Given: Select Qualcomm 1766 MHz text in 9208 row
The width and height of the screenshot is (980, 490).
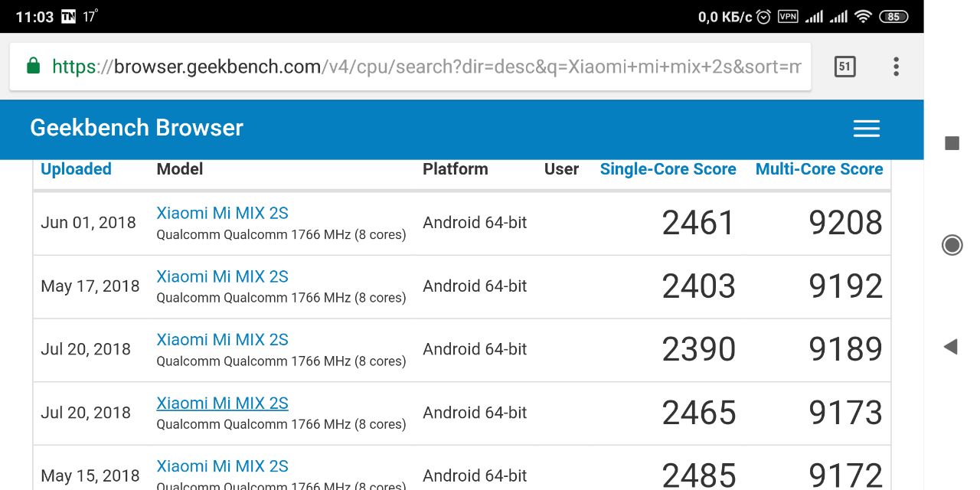Looking at the screenshot, I should [x=281, y=235].
